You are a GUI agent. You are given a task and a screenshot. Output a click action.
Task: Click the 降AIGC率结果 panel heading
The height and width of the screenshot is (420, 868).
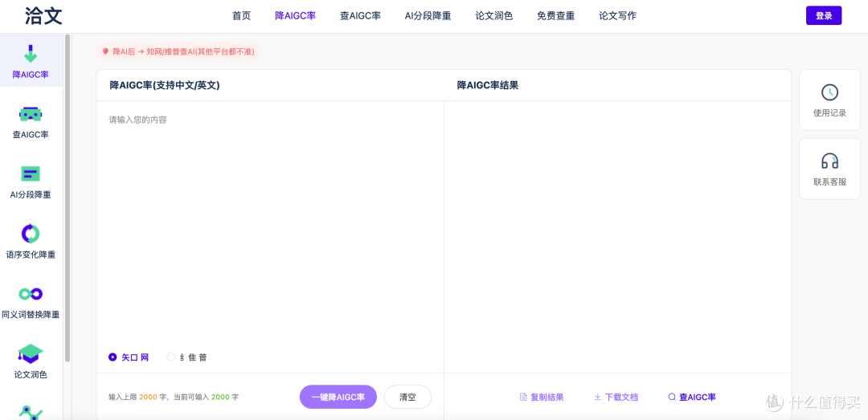click(488, 85)
